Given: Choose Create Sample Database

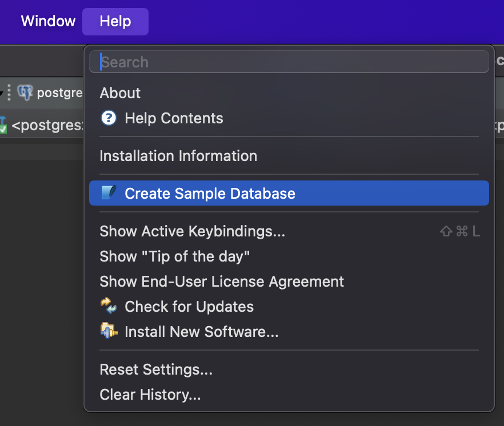Looking at the screenshot, I should pos(289,193).
